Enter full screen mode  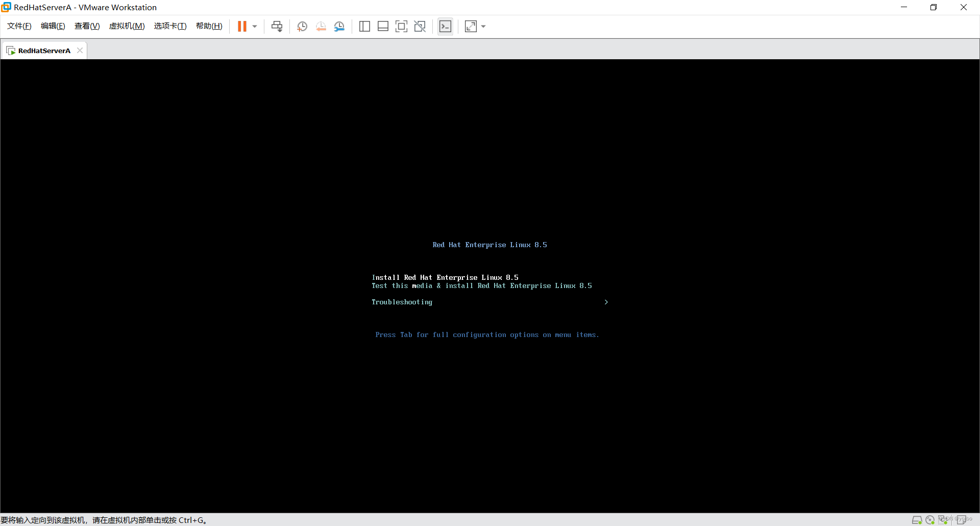pos(402,27)
